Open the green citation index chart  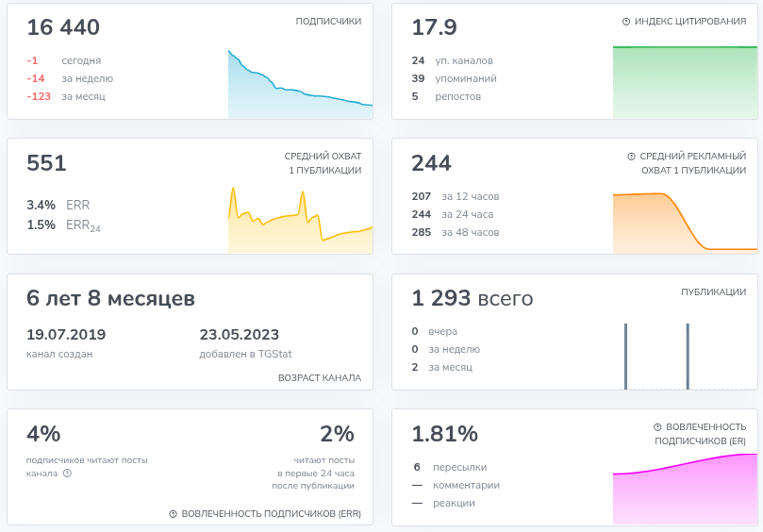click(x=685, y=82)
